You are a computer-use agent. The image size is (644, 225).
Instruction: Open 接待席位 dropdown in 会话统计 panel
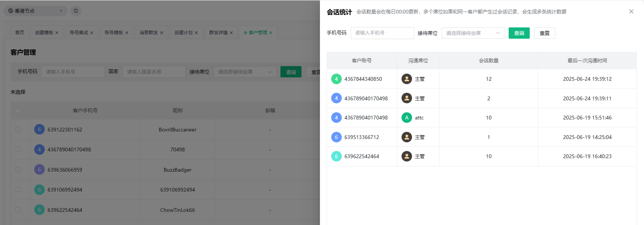click(x=473, y=33)
